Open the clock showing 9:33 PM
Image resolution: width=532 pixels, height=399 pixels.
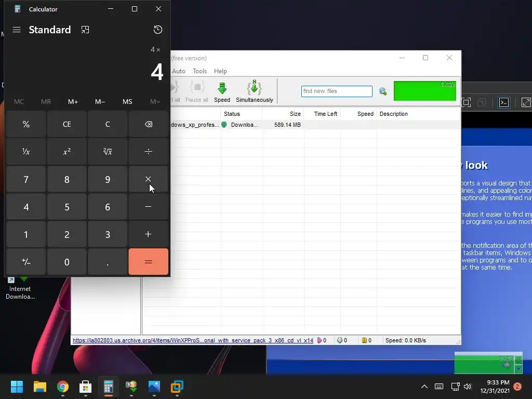(495, 387)
